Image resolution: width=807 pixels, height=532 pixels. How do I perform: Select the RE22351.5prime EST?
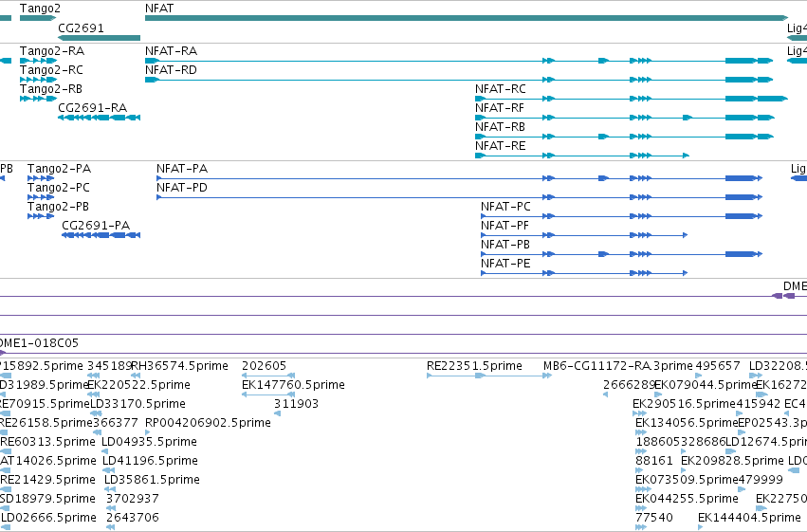tap(456, 376)
